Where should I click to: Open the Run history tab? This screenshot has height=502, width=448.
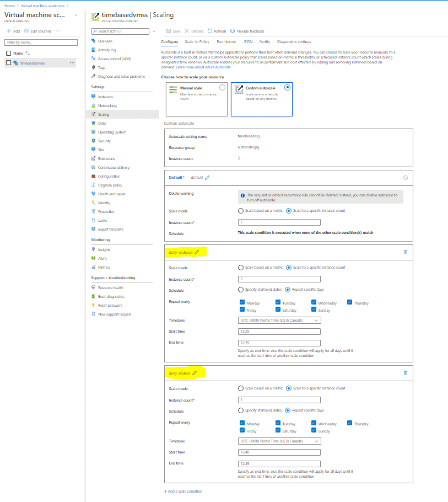[226, 41]
